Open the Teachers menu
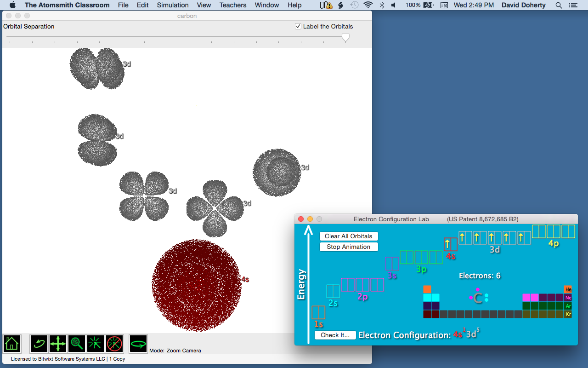The height and width of the screenshot is (368, 588). pyautogui.click(x=232, y=5)
